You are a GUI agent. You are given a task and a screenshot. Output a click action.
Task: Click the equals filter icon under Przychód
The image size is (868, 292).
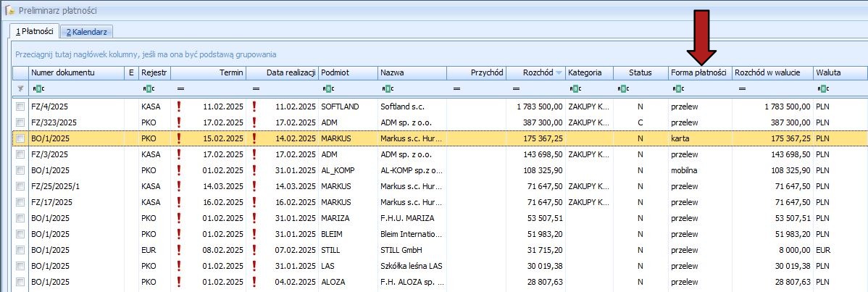[x=456, y=88]
